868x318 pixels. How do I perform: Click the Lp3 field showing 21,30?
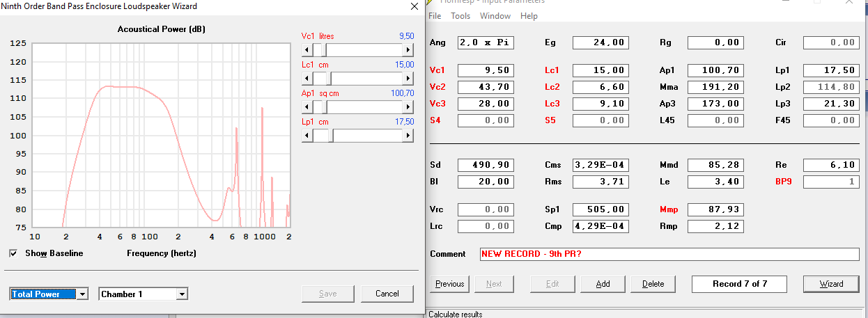pyautogui.click(x=831, y=104)
